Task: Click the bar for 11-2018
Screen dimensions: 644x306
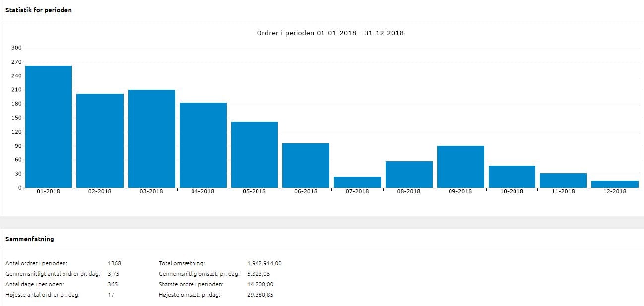Action: pyautogui.click(x=563, y=180)
